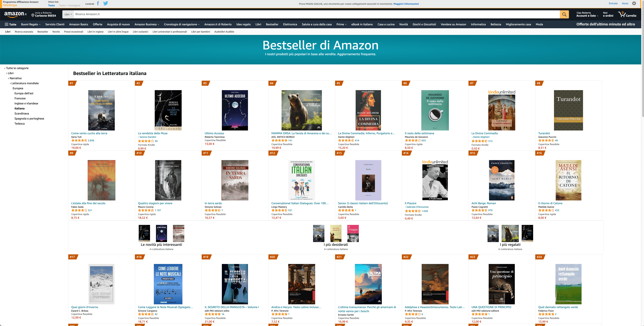Screen dimensions: 644x326
Task: Share via the Facebook icon
Action: [98, 4]
